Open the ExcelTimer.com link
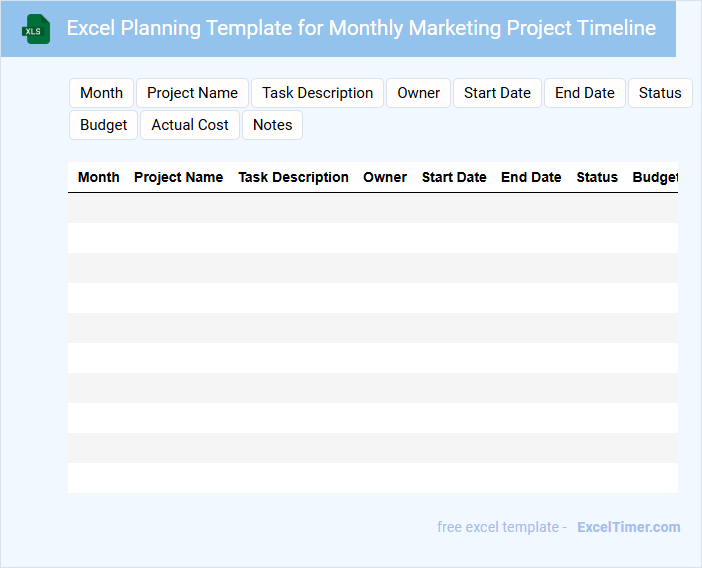702x568 pixels. pos(628,527)
